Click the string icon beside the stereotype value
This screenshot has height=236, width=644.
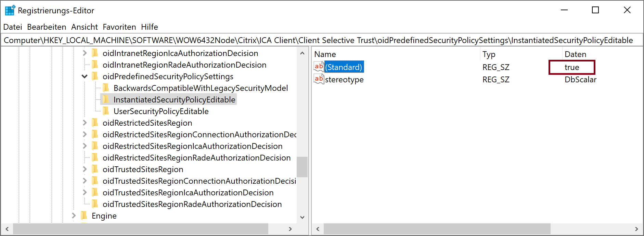pos(319,79)
